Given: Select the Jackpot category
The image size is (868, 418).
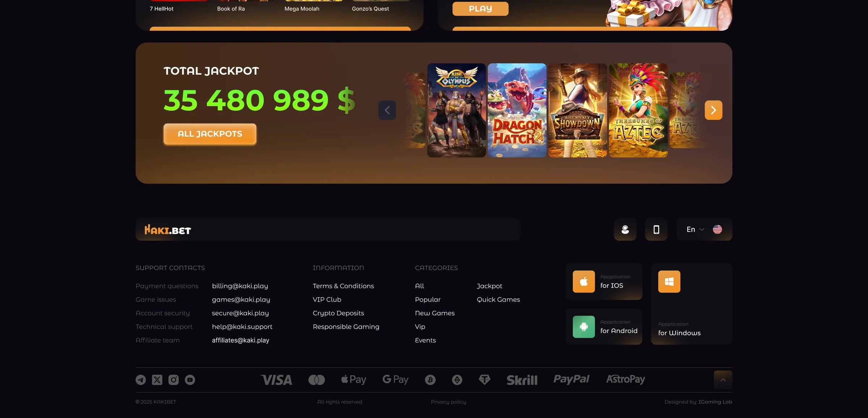Looking at the screenshot, I should 489,286.
